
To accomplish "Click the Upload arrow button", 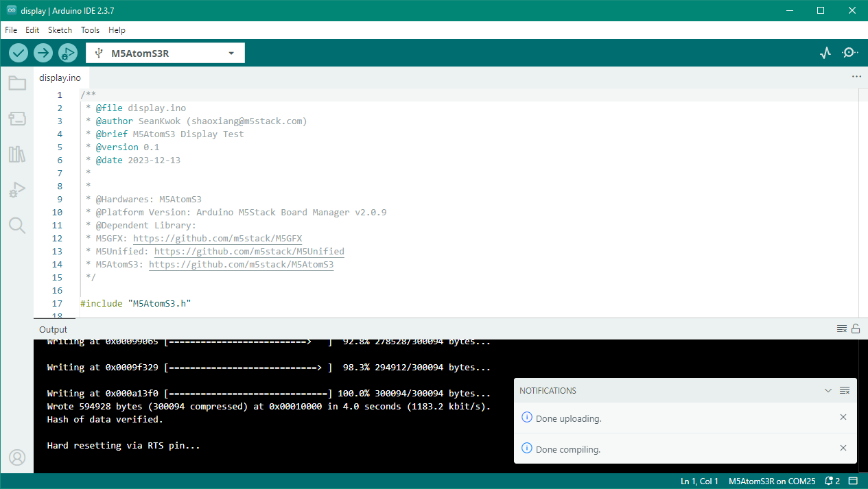I will point(43,53).
